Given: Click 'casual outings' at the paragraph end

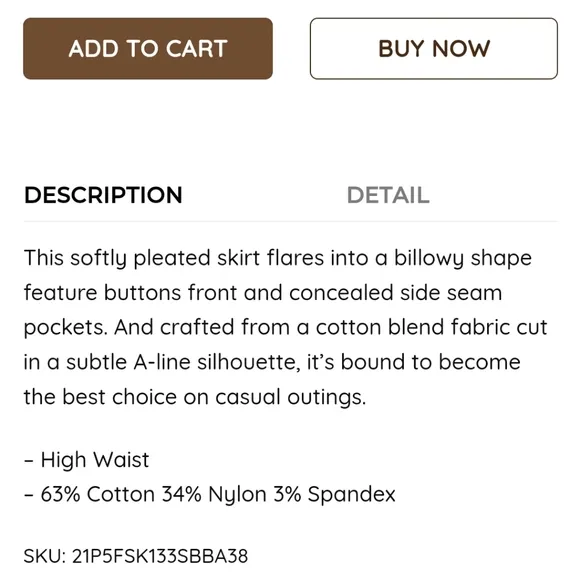Looking at the screenshot, I should pyautogui.click(x=290, y=397).
